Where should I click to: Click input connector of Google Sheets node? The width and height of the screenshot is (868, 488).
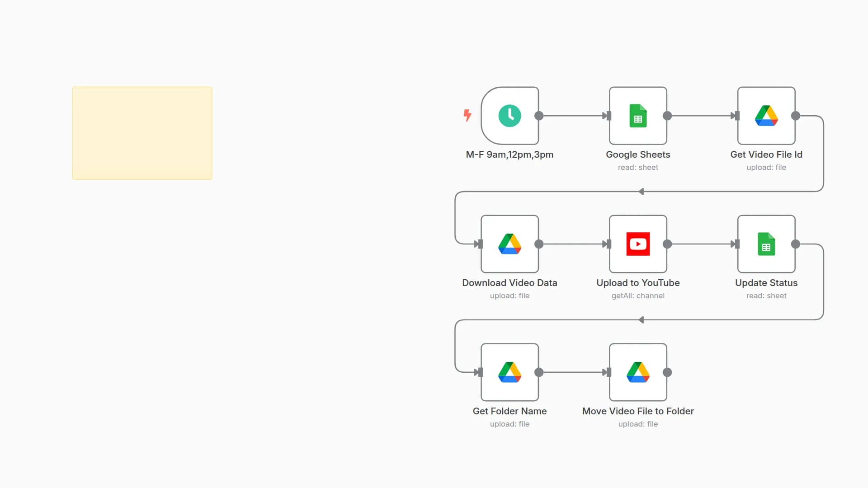point(609,116)
